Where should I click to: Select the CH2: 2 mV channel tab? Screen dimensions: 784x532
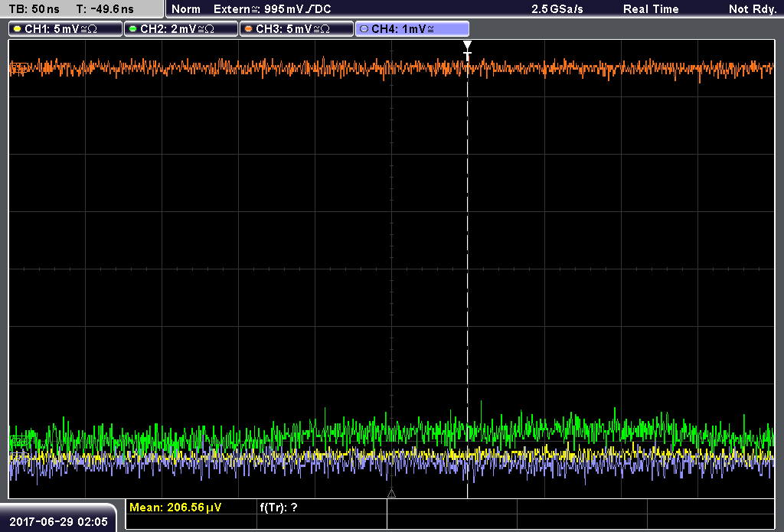tap(181, 29)
